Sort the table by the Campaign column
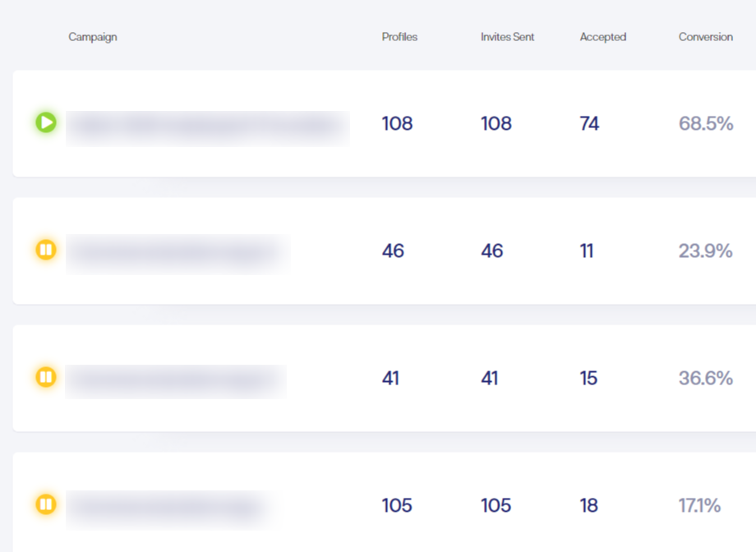The width and height of the screenshot is (756, 552). coord(92,37)
